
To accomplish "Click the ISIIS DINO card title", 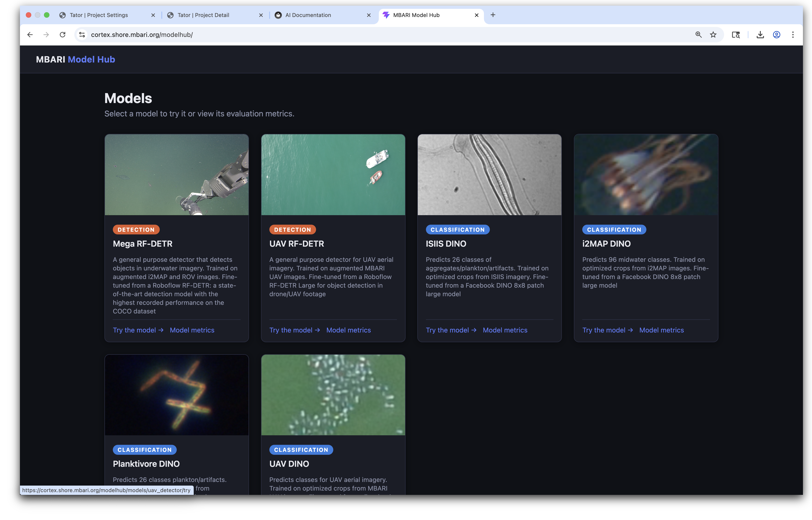I will tap(445, 243).
